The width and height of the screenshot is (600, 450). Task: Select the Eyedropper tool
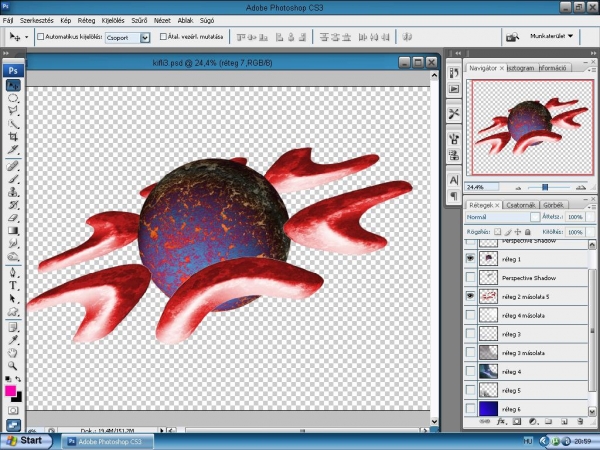[x=13, y=340]
